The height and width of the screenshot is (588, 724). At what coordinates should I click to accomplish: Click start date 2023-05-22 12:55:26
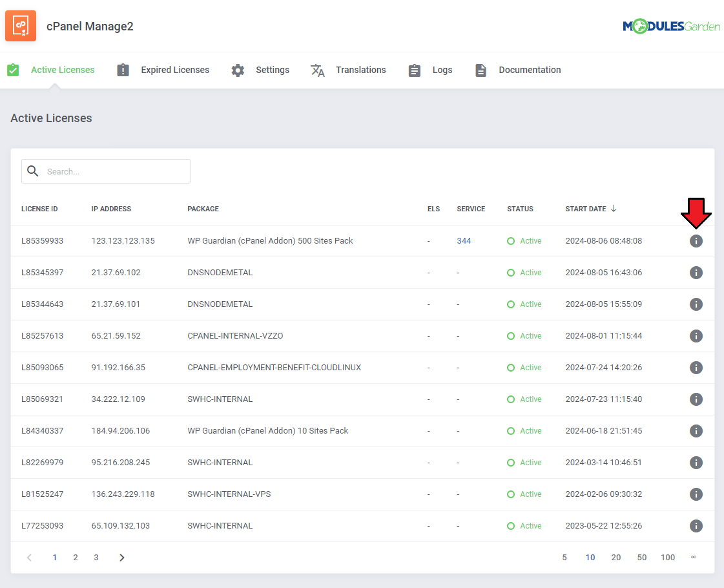coord(603,525)
